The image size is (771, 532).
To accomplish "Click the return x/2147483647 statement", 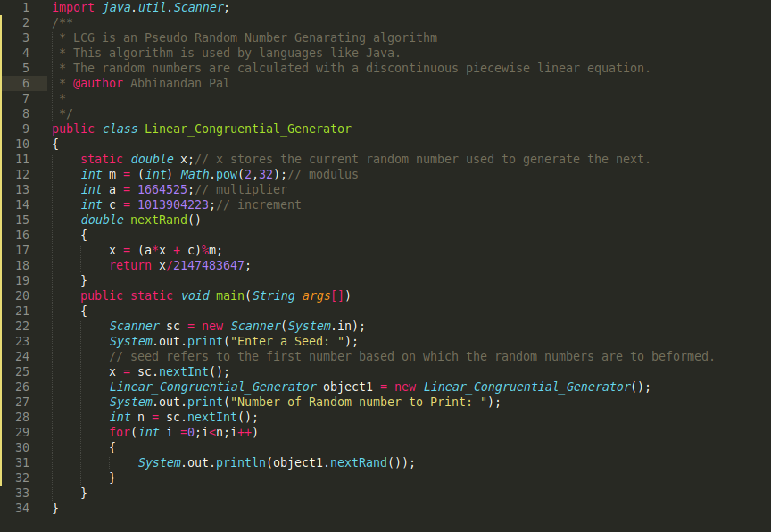I will click(x=178, y=265).
